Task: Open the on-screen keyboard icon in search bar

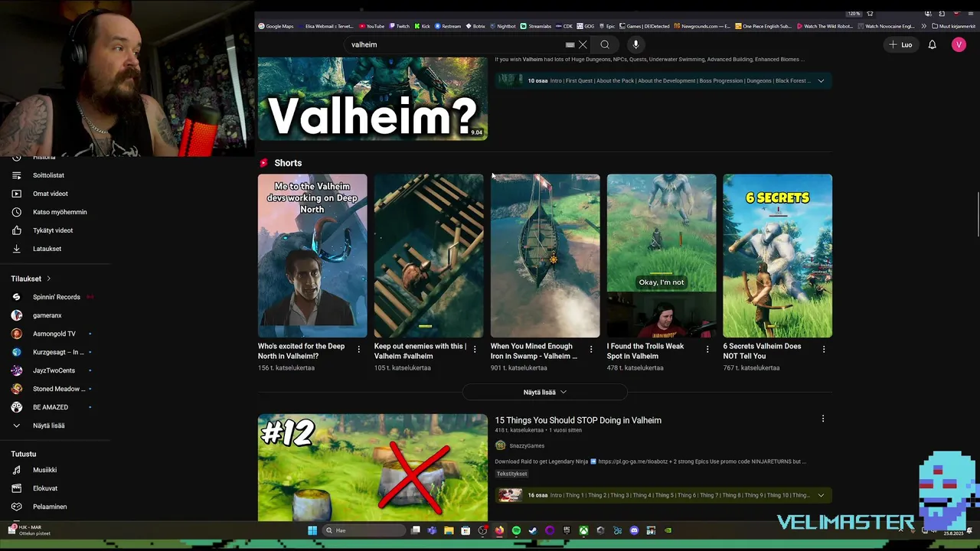Action: pyautogui.click(x=570, y=44)
